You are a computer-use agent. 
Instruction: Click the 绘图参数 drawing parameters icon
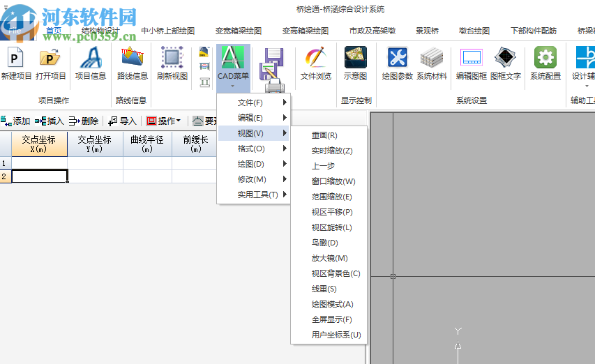point(397,63)
